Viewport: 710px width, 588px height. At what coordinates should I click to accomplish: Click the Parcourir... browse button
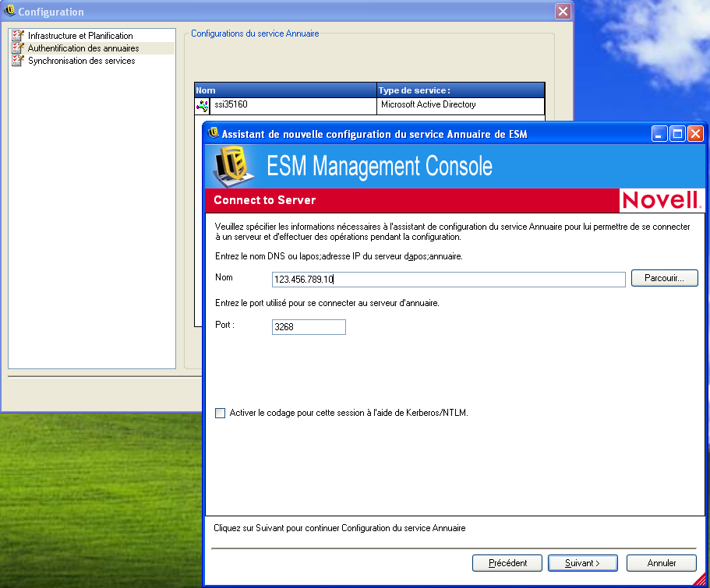[664, 278]
